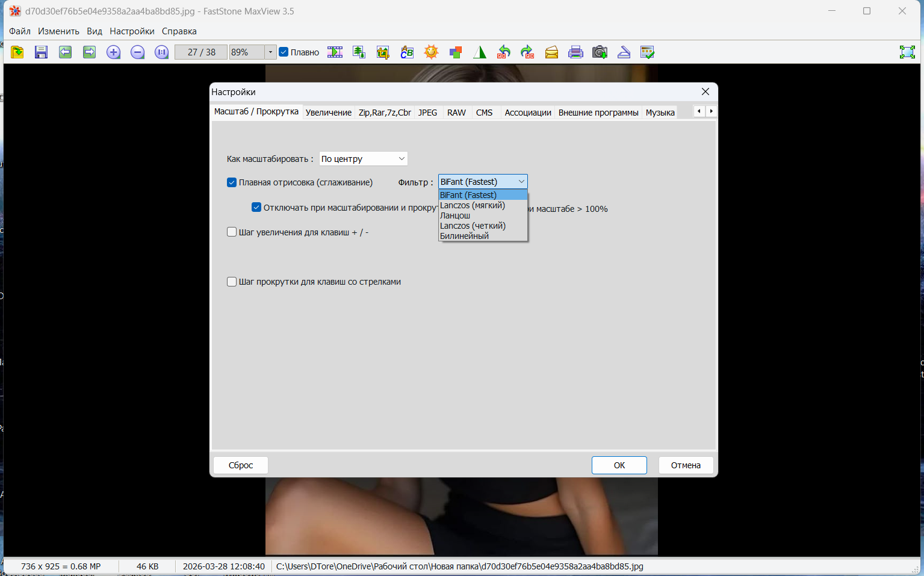Click the Сброс button

[241, 465]
